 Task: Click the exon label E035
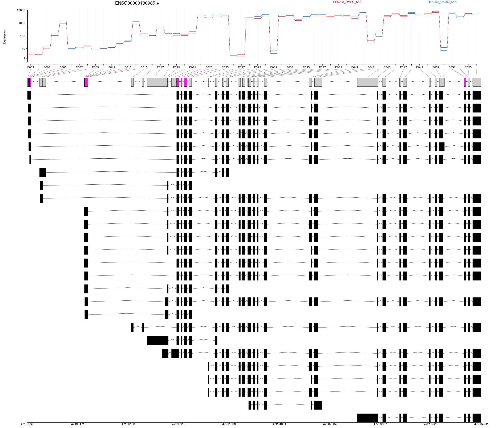pos(306,67)
